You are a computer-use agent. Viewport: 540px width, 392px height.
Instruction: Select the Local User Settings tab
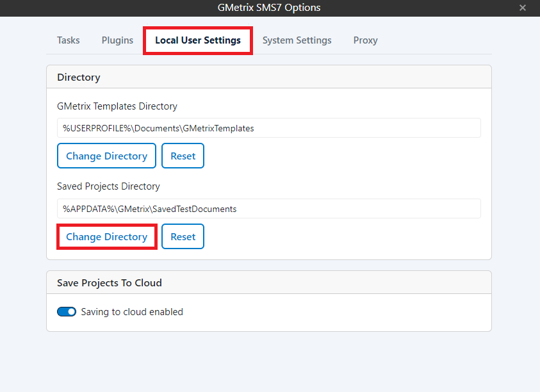tap(198, 40)
